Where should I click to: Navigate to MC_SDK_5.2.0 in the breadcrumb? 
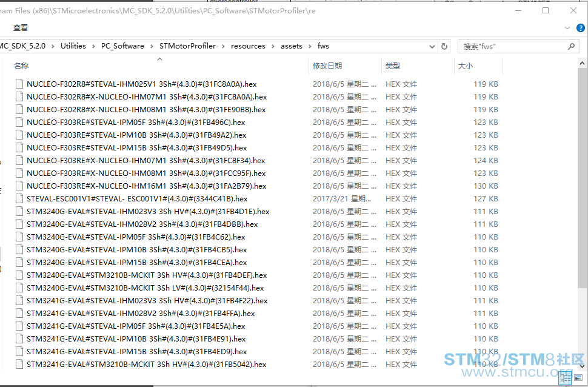point(23,45)
